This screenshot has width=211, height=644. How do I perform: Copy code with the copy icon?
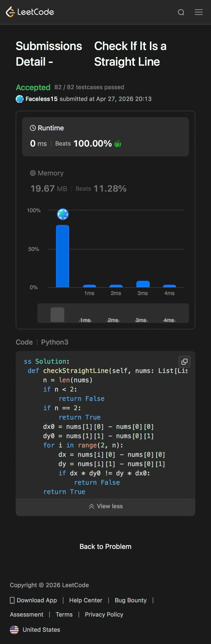click(185, 361)
